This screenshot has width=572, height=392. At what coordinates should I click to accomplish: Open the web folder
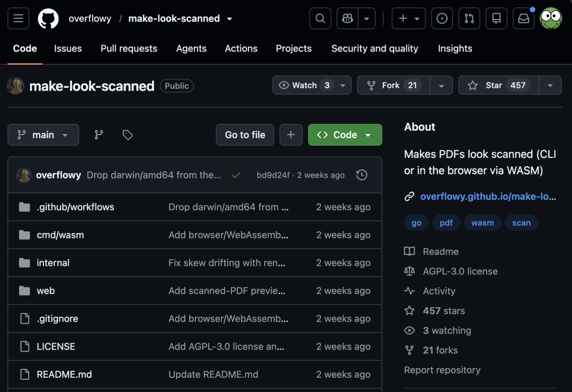[46, 291]
